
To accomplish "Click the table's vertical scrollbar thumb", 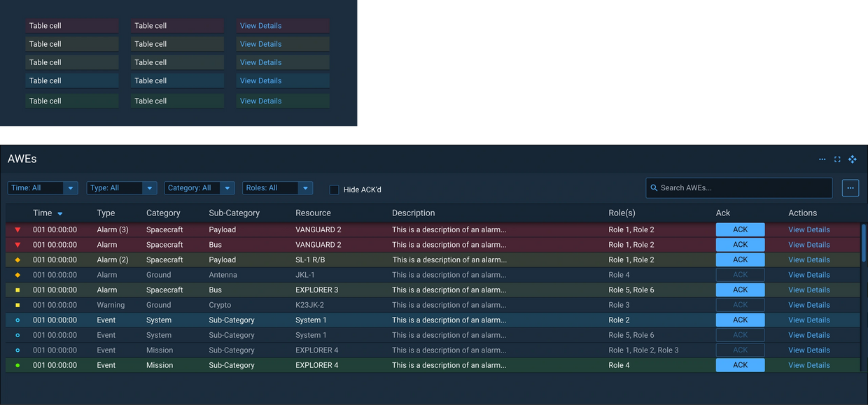I will [864, 242].
